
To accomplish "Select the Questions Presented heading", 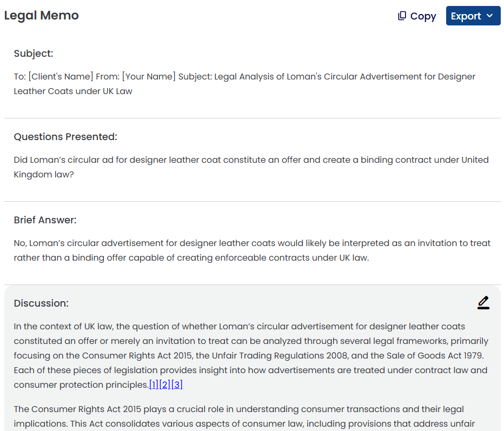I will pyautogui.click(x=65, y=137).
